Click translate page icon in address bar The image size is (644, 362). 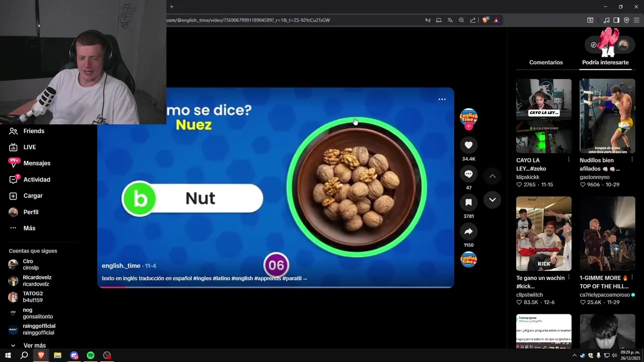point(450,20)
